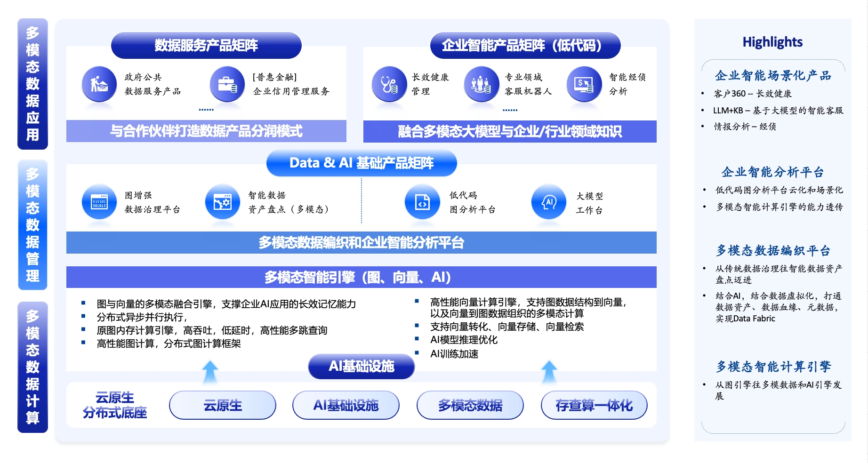Click the Data & AI 基础产品矩阵 header
The image size is (868, 463).
[x=361, y=163]
